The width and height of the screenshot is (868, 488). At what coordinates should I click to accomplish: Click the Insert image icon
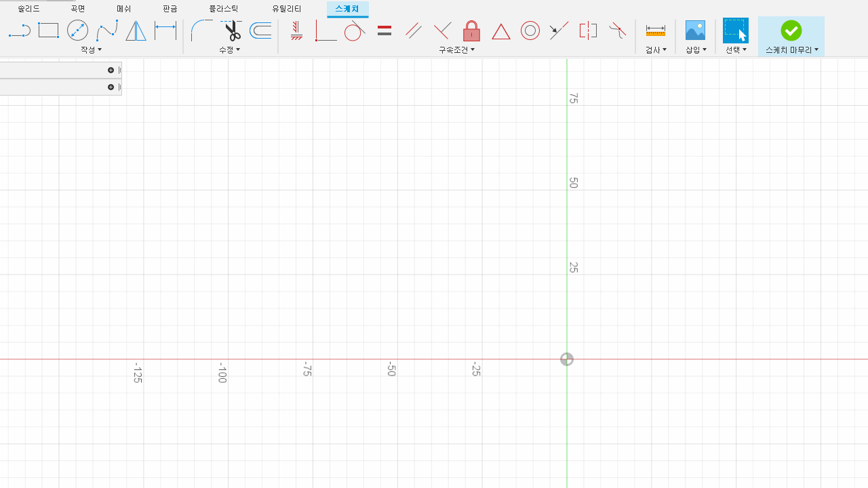(696, 30)
